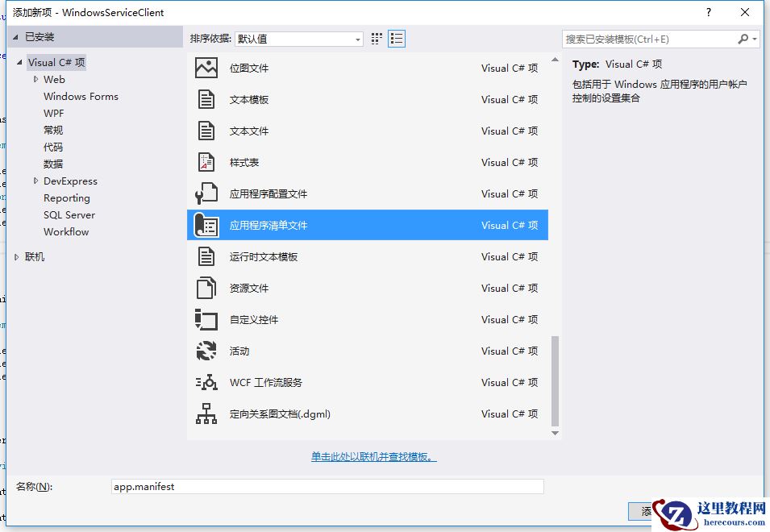This screenshot has height=532, width=770.
Task: Select the Visual C# 项 tree item
Action: (56, 62)
